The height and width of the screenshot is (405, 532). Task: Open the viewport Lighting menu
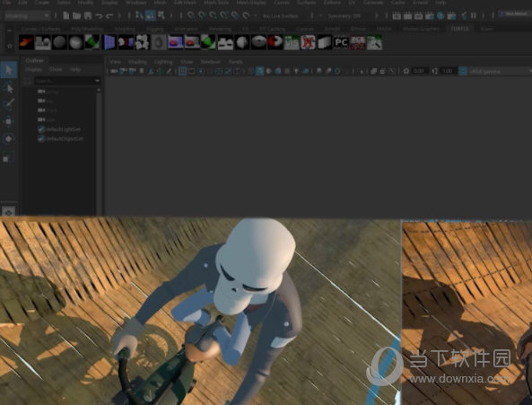pos(163,62)
